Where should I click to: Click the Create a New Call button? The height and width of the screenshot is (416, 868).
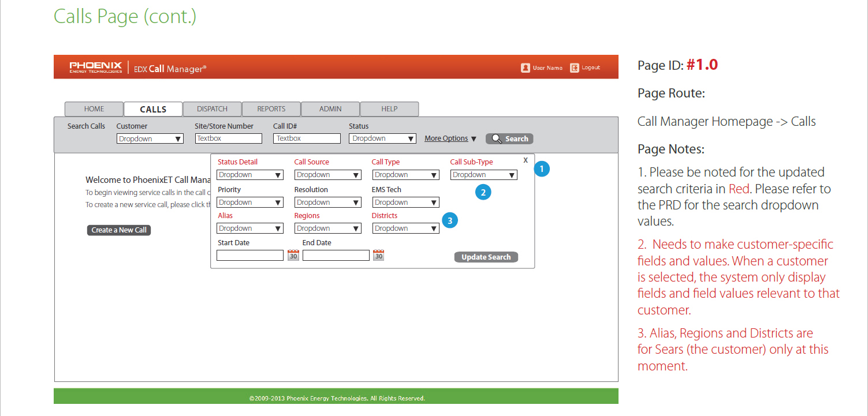pos(119,230)
